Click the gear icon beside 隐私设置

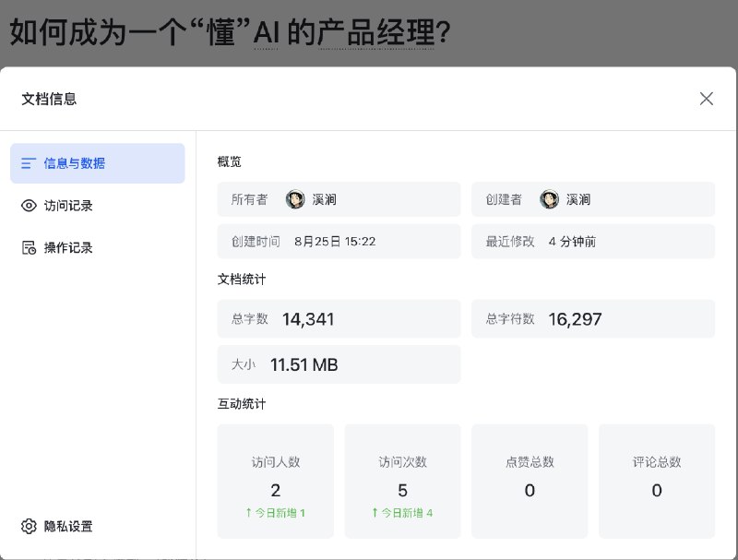click(29, 526)
